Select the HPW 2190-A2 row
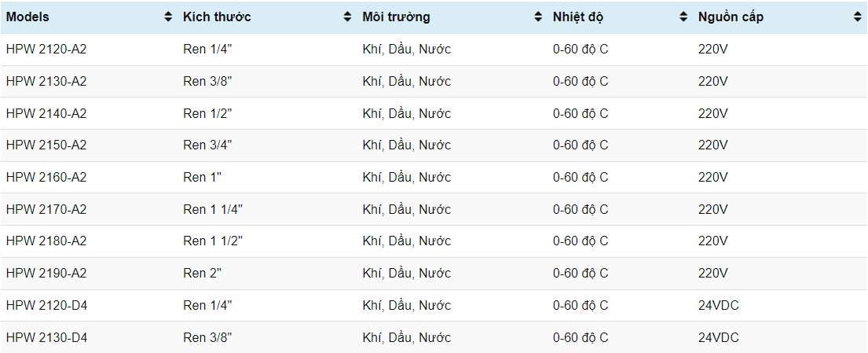The height and width of the screenshot is (353, 868). (x=46, y=274)
